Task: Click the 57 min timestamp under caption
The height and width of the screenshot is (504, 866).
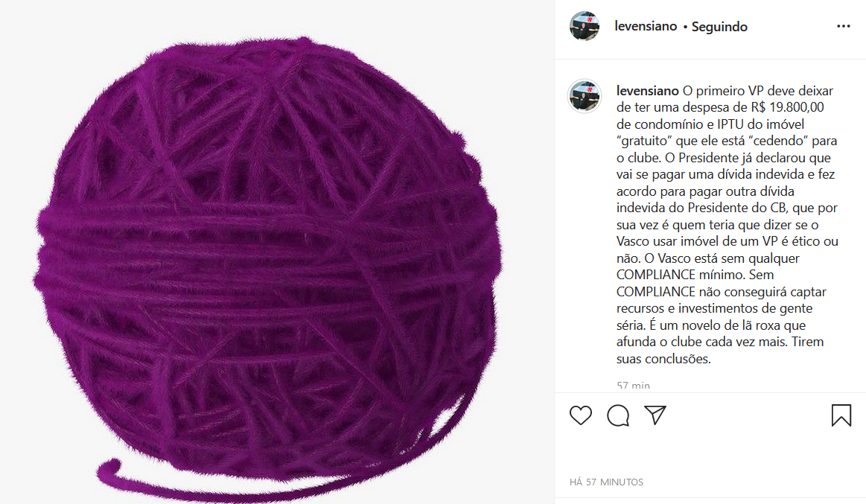Action: coord(634,386)
